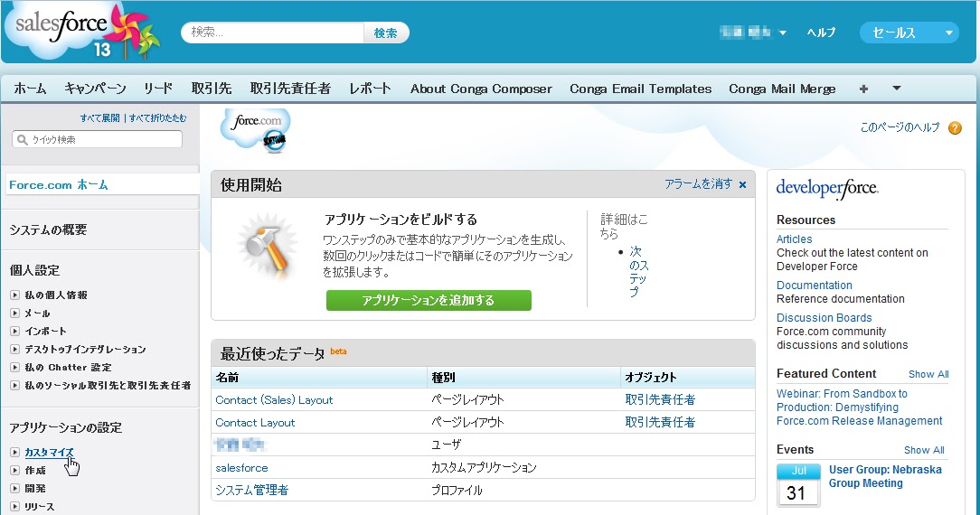Click アラームを消す link

698,184
